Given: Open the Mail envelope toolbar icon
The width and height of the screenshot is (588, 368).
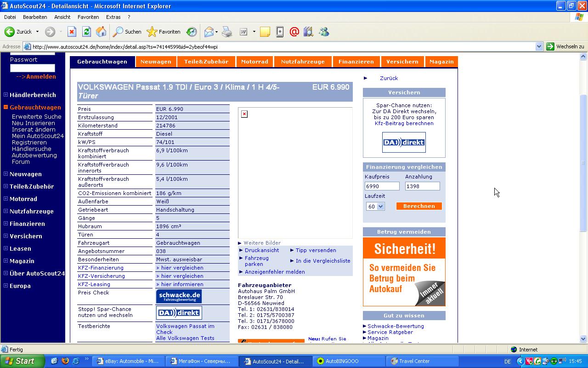Looking at the screenshot, I should tap(209, 32).
